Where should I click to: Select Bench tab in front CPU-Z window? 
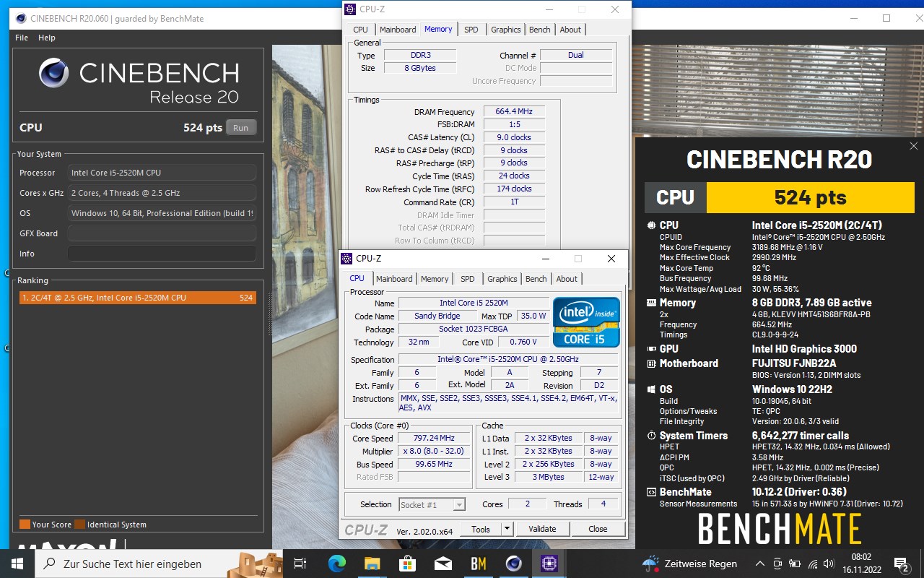coord(536,279)
